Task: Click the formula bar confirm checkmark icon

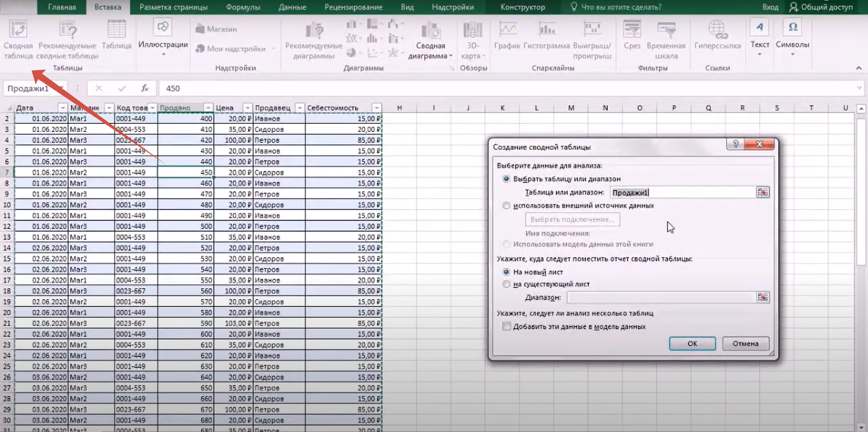Action: tap(122, 88)
